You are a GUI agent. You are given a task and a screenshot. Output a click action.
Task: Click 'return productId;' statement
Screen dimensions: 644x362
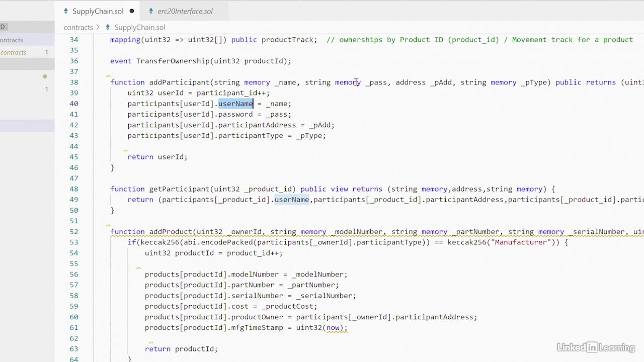pos(181,349)
